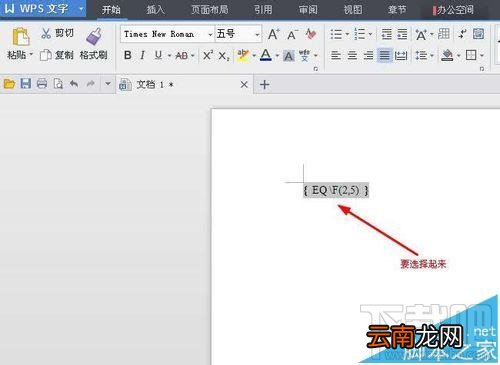Switch to the 引用 (References) tab
Image resolution: width=500 pixels, height=365 pixels.
[x=263, y=10]
